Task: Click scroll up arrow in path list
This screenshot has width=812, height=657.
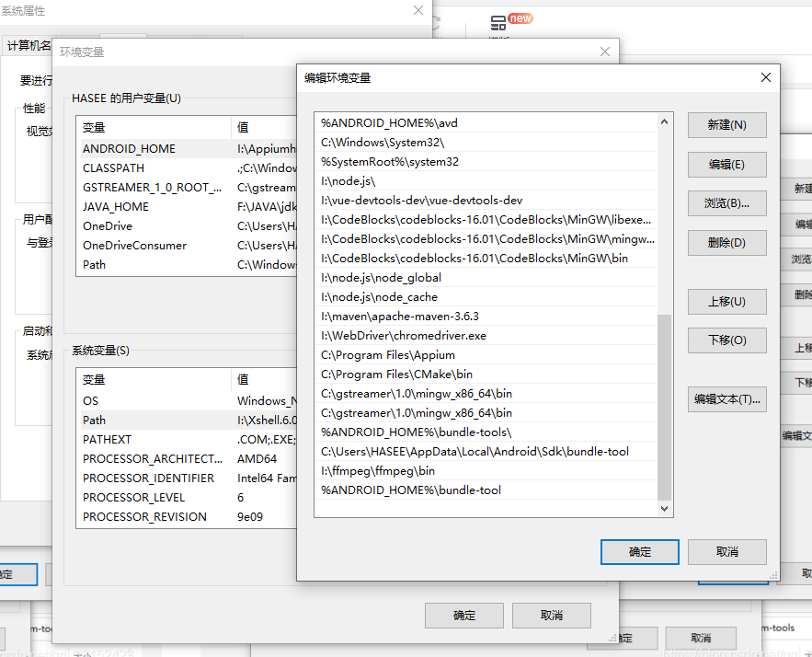Action: click(x=665, y=121)
